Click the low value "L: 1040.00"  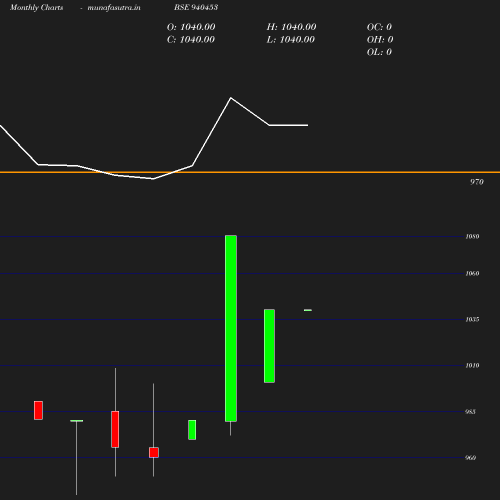coord(291,40)
